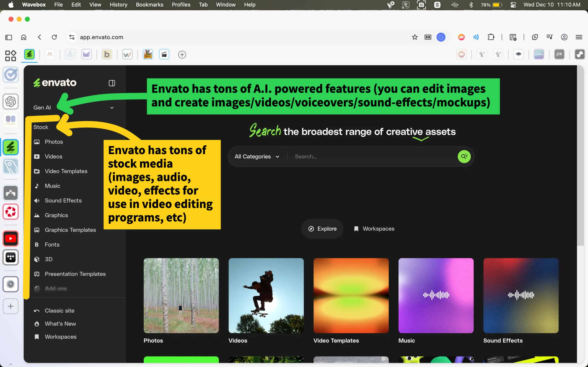
Task: Open the All Categories dropdown
Action: coord(257,157)
